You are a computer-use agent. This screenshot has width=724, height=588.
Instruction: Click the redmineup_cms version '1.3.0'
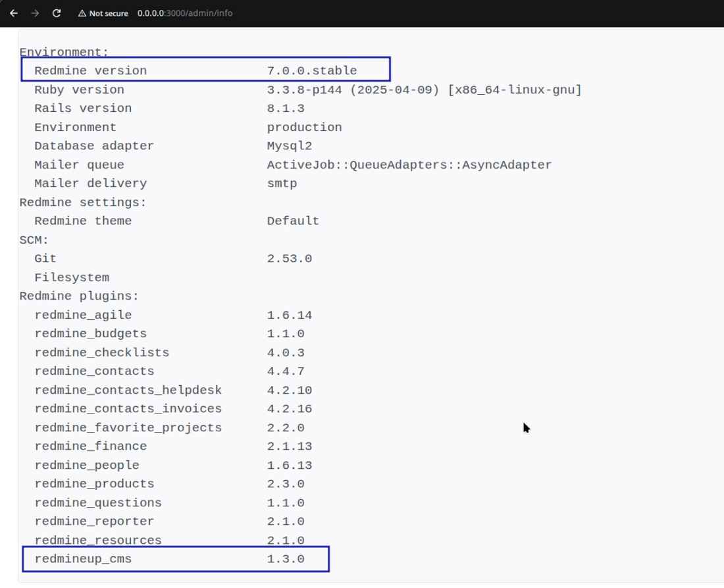coord(286,559)
